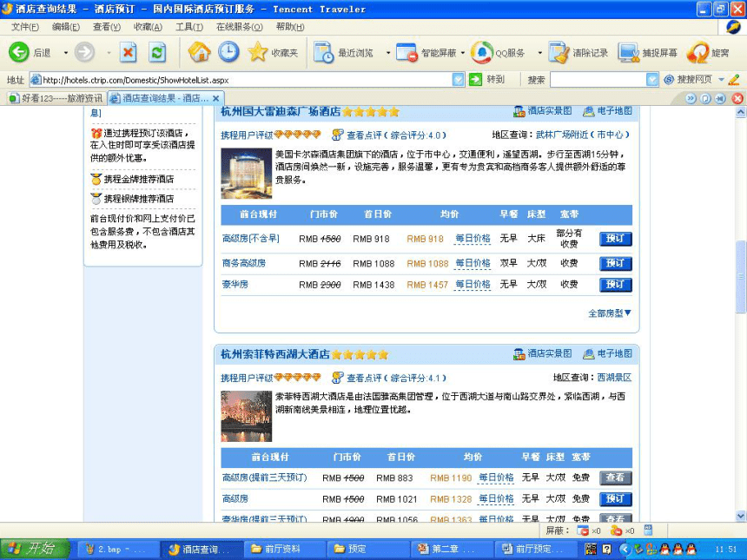Close the 酒店查询结果 tab
This screenshot has width=747, height=560.
(x=215, y=99)
